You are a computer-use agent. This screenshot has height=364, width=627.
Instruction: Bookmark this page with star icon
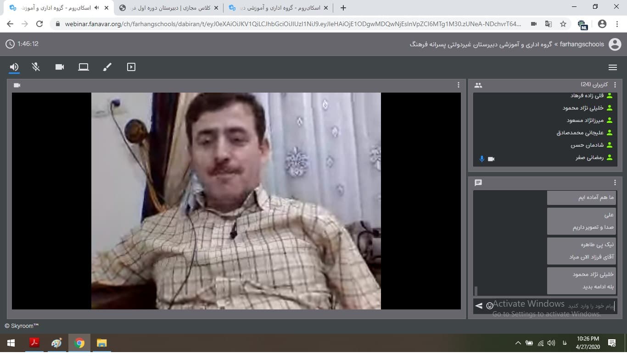coord(563,24)
